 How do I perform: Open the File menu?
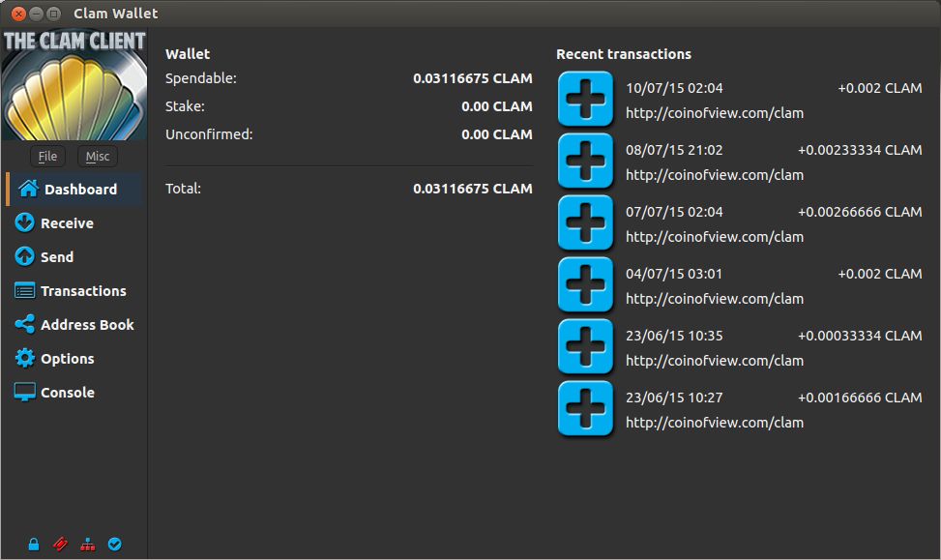coord(47,157)
